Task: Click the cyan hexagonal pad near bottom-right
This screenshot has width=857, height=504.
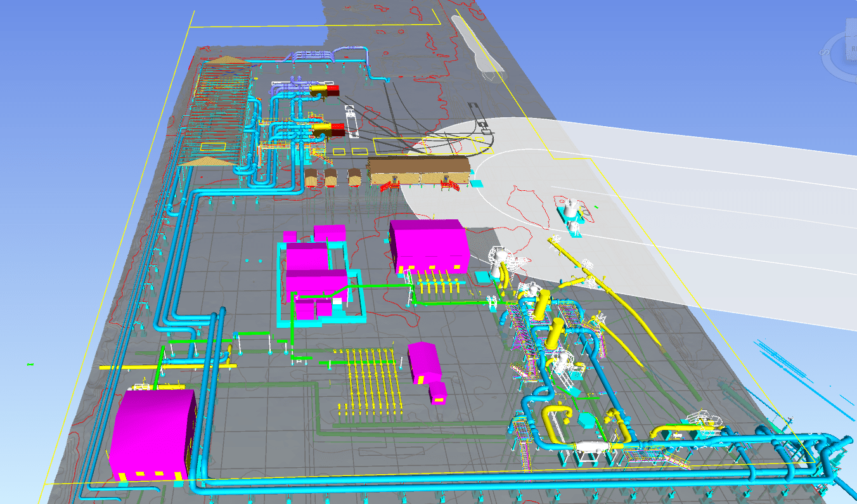Action: tap(586, 420)
